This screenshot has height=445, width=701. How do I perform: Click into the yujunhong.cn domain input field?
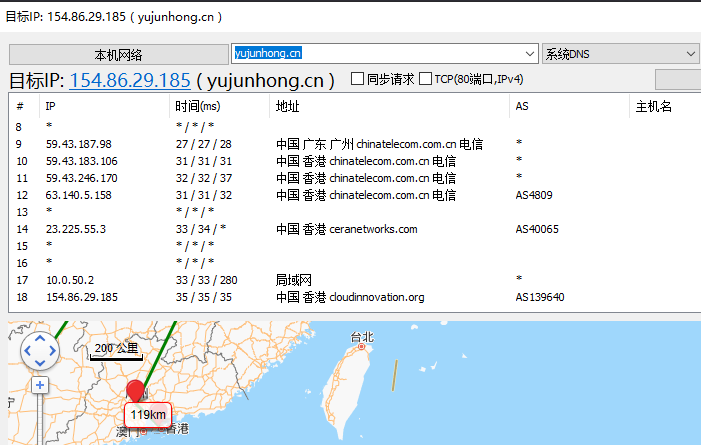pos(380,53)
